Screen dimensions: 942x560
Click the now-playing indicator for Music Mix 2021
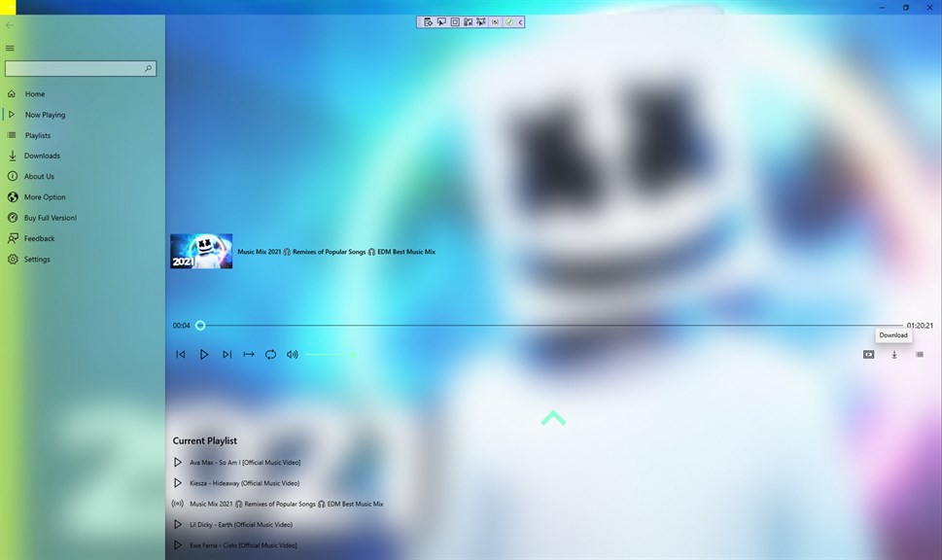pyautogui.click(x=178, y=504)
